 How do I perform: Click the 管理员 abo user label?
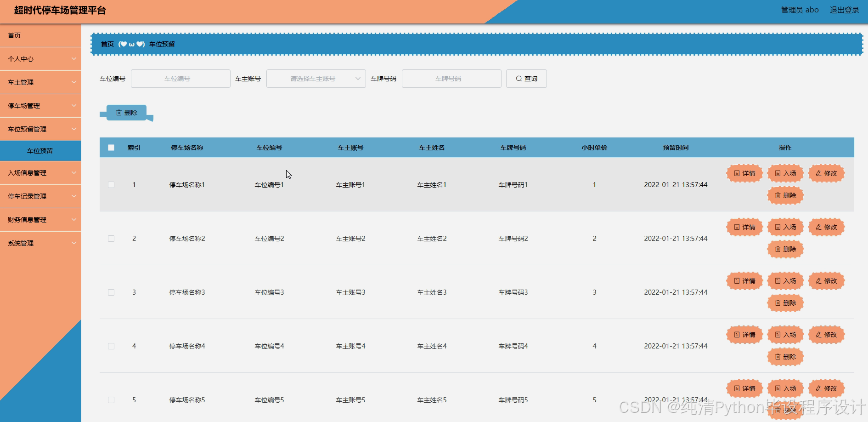click(x=800, y=10)
